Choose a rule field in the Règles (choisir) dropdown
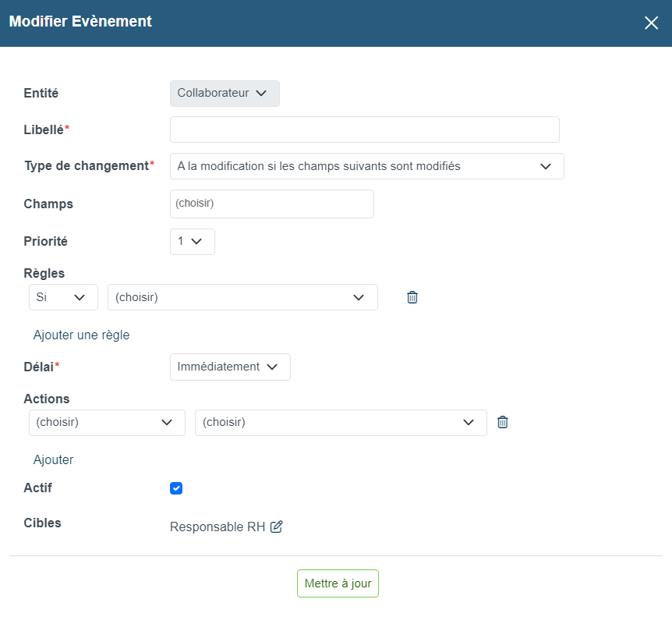 click(x=242, y=297)
